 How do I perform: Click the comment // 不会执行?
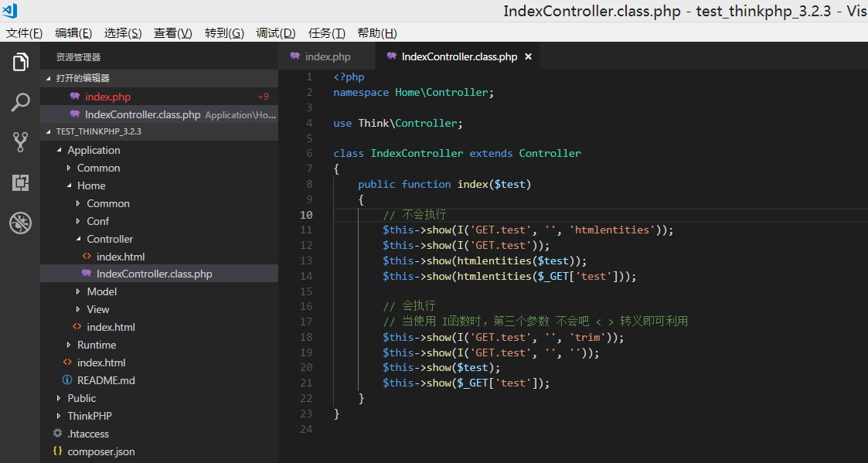tap(414, 214)
